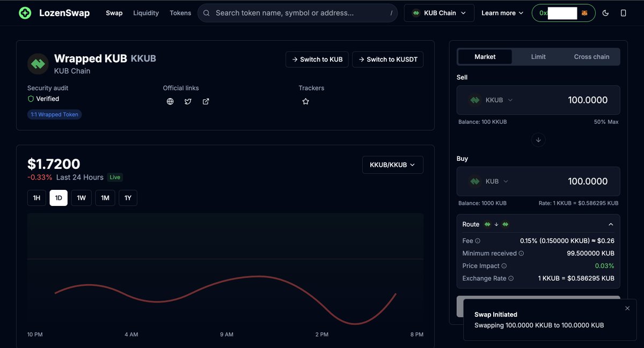Click the 'Swap Initiated' notification title
644x348 pixels.
point(496,315)
